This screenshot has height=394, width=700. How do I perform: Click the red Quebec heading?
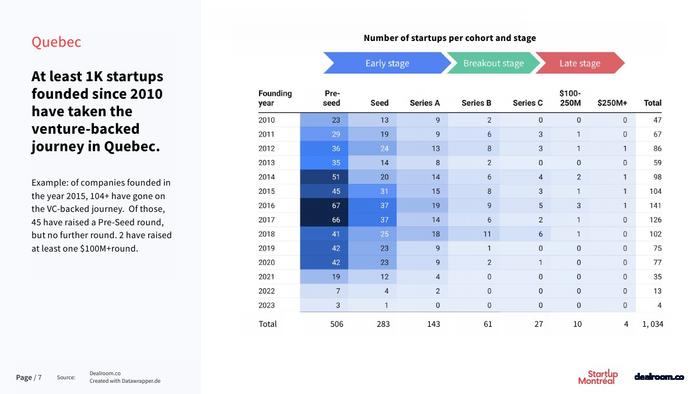click(x=56, y=42)
